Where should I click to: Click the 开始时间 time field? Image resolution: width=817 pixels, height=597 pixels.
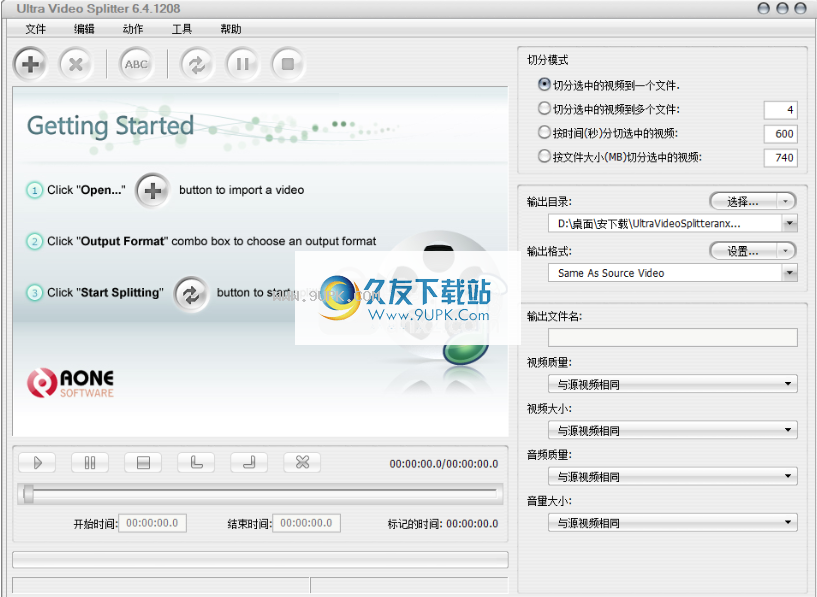(153, 523)
